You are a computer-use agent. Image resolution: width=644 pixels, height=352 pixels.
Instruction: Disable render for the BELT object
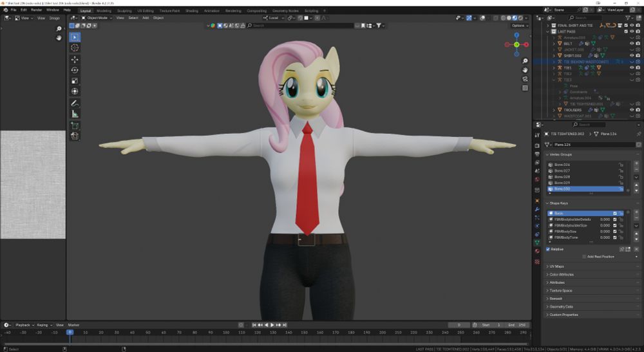[x=638, y=44]
